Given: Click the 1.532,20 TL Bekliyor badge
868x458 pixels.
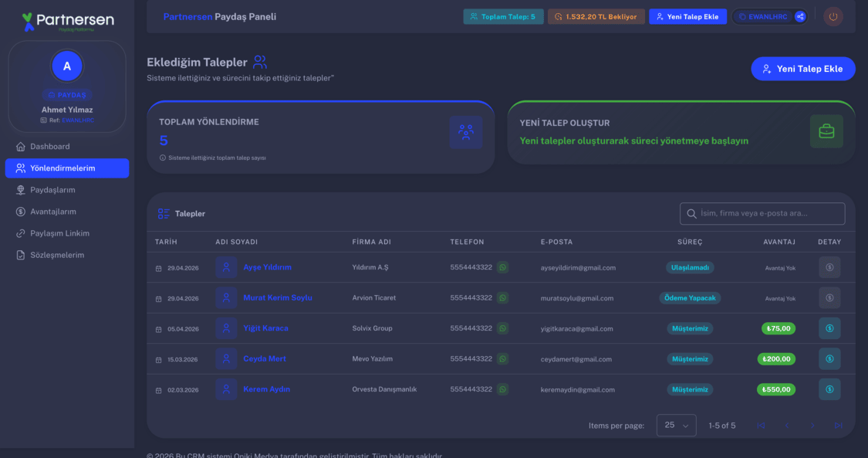Looking at the screenshot, I should (x=596, y=17).
